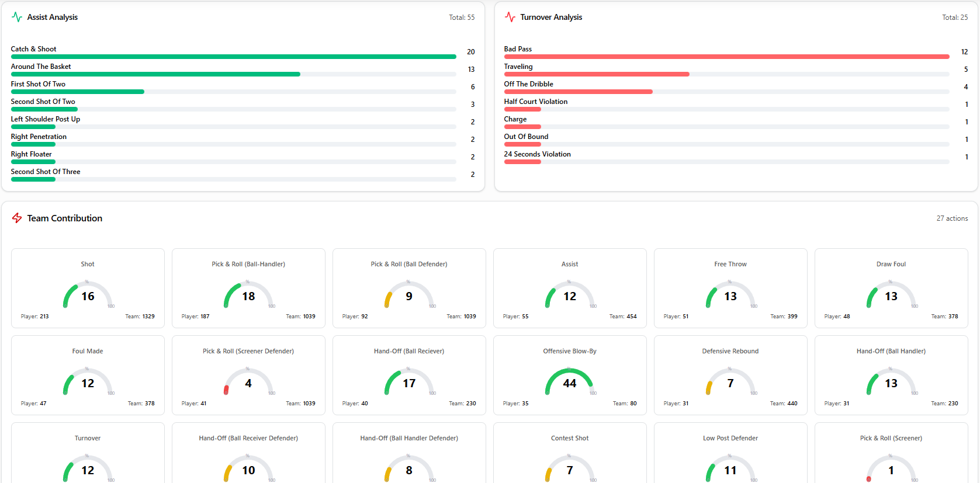Select the Low Post Defender card
980x483 pixels.
click(730, 453)
